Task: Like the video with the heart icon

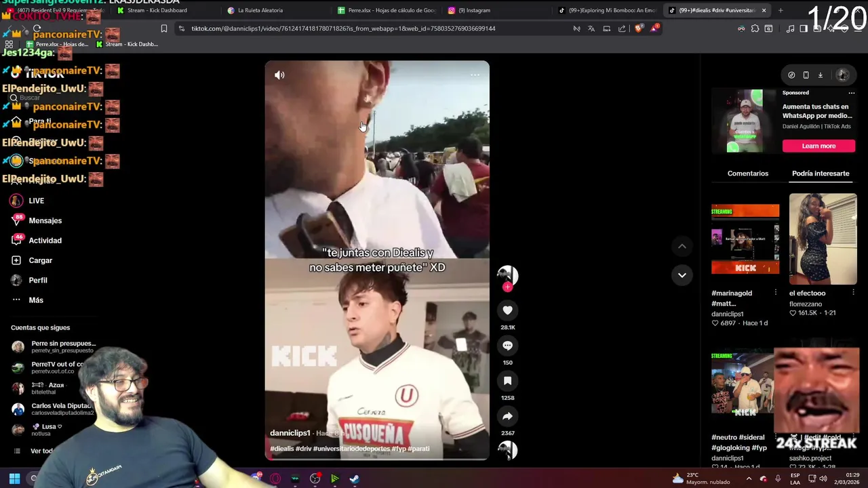Action: (x=507, y=310)
